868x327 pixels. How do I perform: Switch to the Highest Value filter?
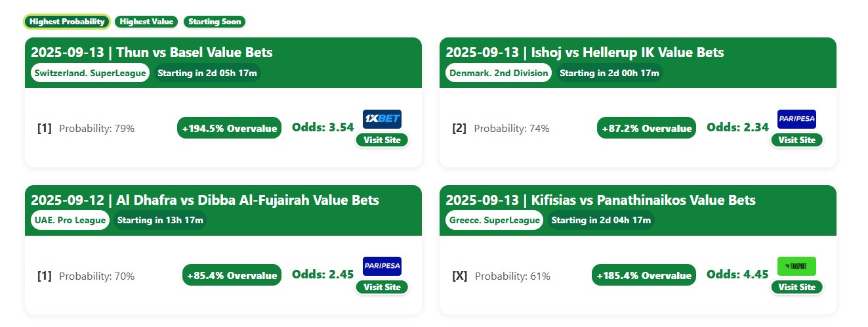coord(146,22)
